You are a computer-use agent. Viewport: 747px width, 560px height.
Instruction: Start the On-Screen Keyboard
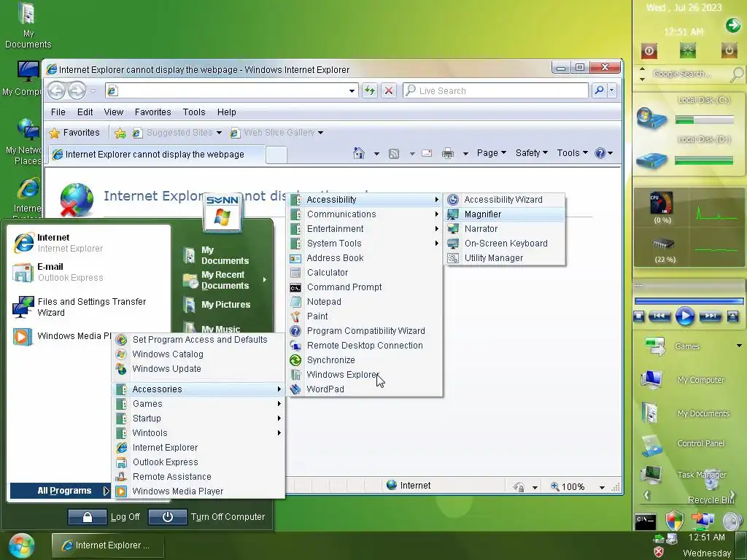pyautogui.click(x=505, y=244)
